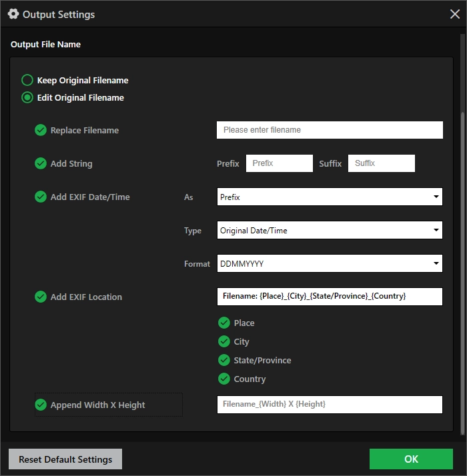Disable the State/Province checkmark

(x=224, y=360)
